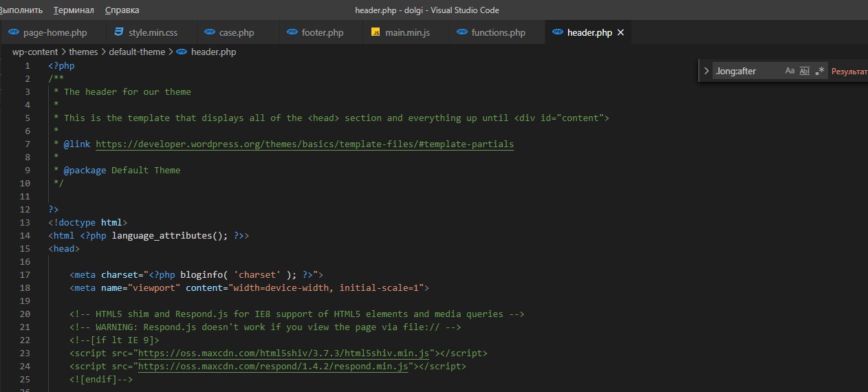
Task: Click PHP icon on case.php tab
Action: [x=210, y=32]
